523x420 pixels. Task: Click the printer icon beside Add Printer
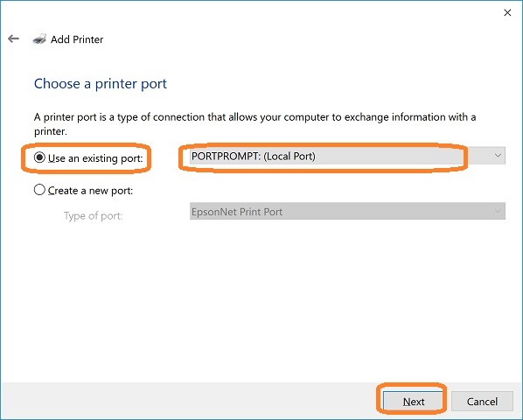point(39,39)
